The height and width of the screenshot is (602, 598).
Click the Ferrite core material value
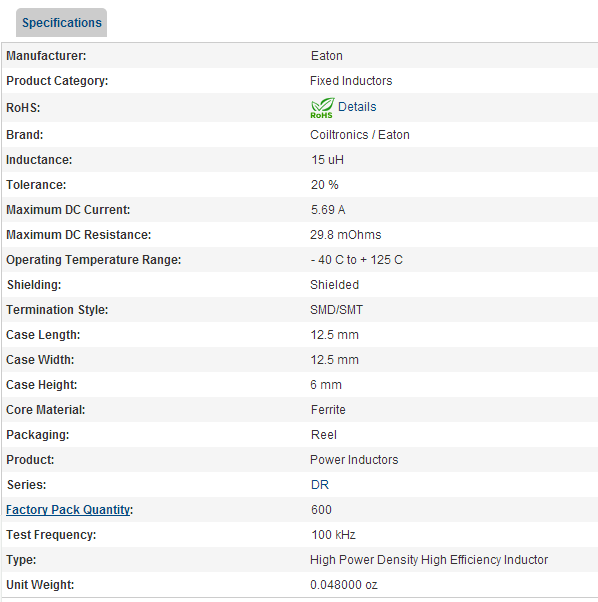pyautogui.click(x=328, y=410)
